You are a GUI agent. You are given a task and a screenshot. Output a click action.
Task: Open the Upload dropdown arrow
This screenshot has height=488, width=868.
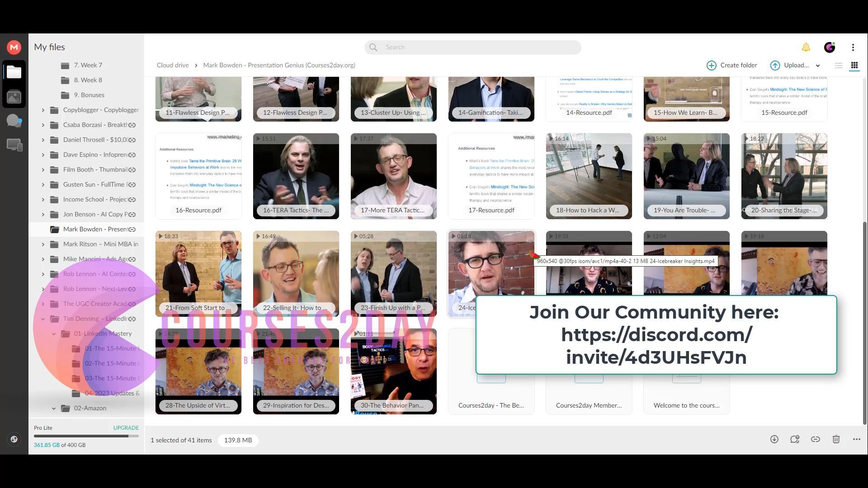[818, 66]
